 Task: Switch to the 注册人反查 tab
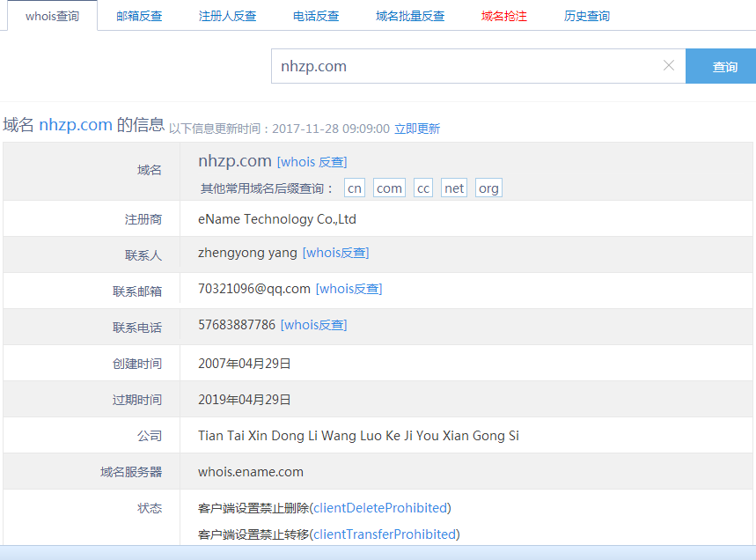(x=228, y=15)
